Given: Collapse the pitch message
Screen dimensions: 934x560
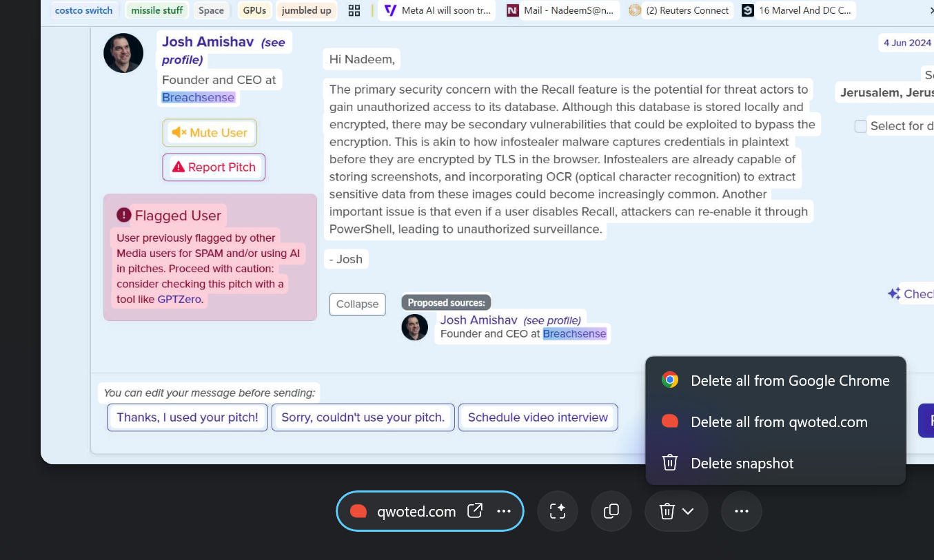Looking at the screenshot, I should (x=357, y=304).
